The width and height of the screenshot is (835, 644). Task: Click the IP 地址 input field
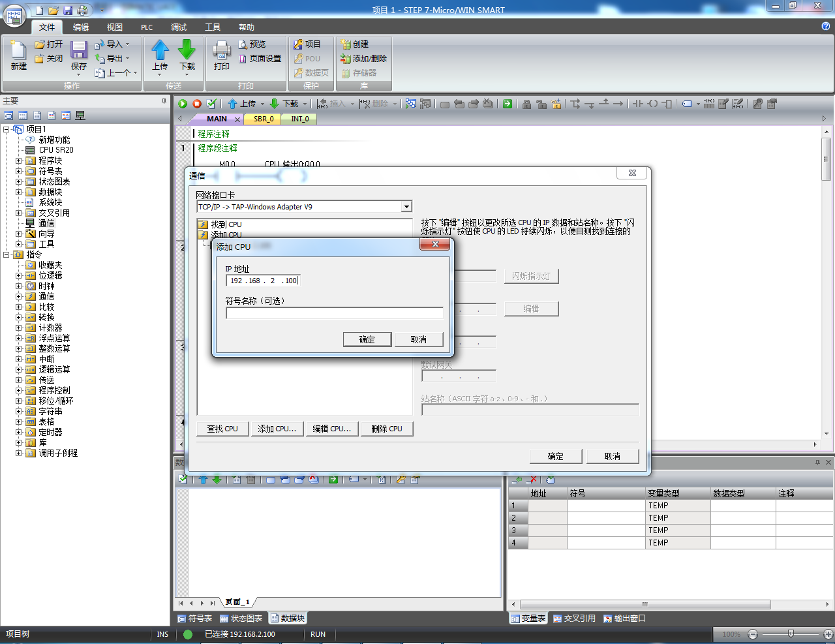(x=263, y=281)
